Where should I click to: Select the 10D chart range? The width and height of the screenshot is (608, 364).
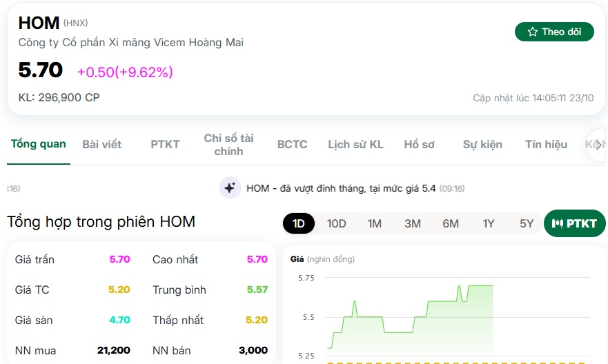coord(336,223)
